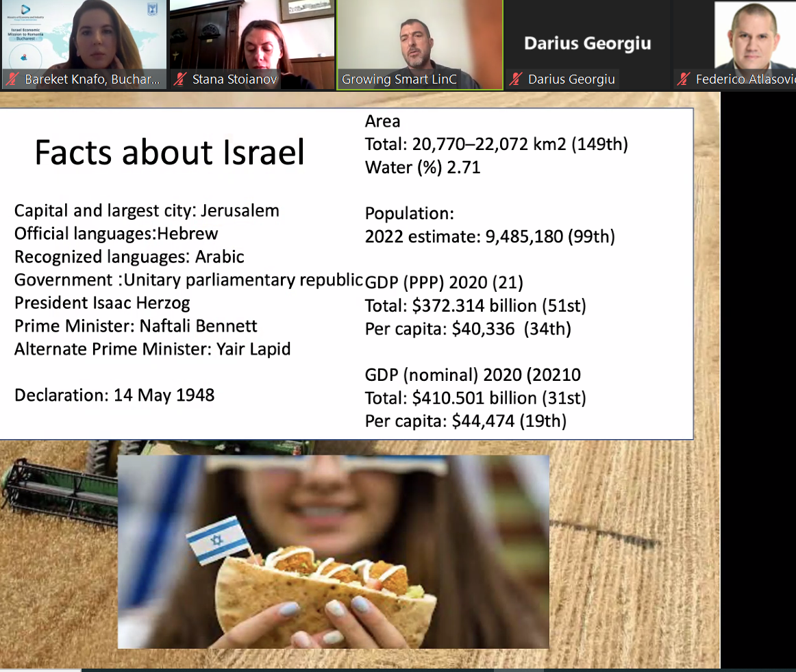Viewport: 796px width, 672px height.
Task: Click Stana Stoianov's muted microphone icon
Action: tap(180, 79)
